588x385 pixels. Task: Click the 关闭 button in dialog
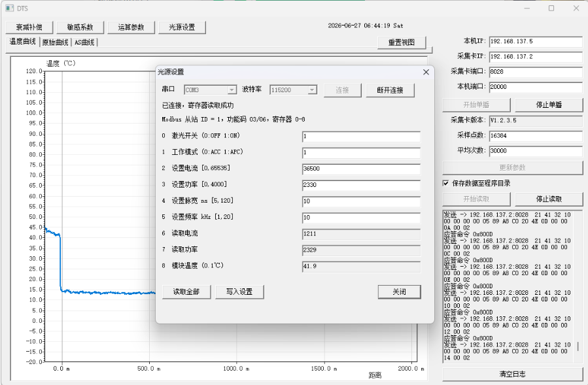[x=399, y=292]
